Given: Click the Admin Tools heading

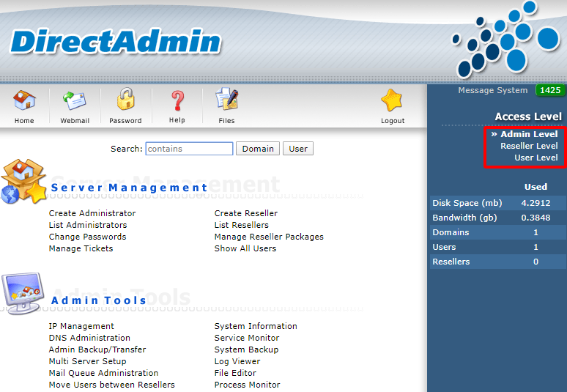Looking at the screenshot, I should point(99,300).
